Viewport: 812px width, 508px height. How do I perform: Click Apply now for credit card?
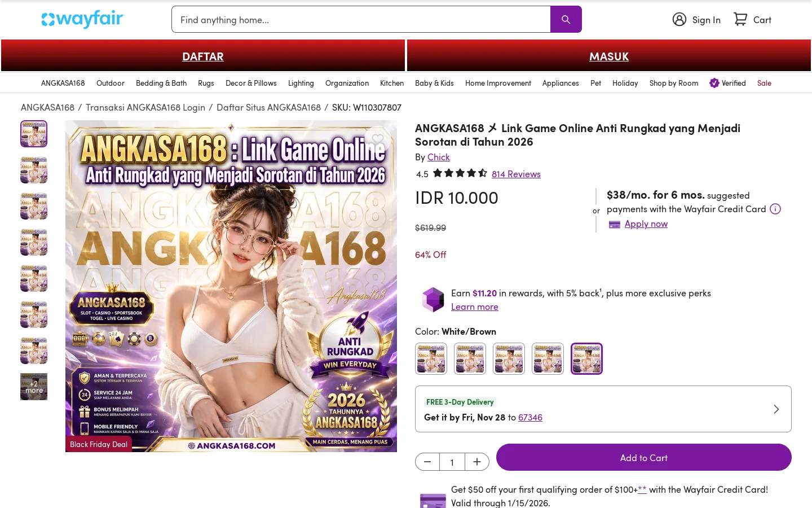pyautogui.click(x=646, y=224)
